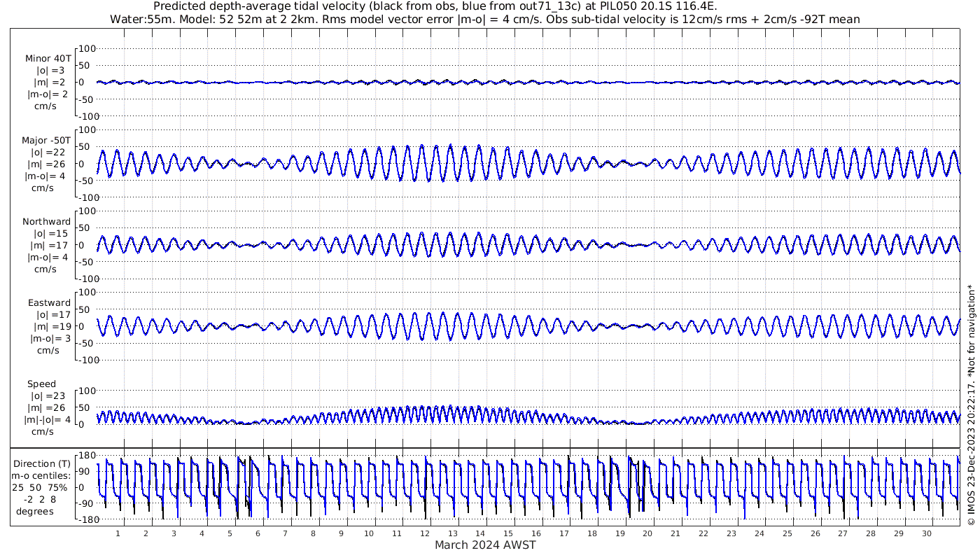Click the "March 2024 AWST" axis title
This screenshot has height=560, width=980.
(x=486, y=545)
